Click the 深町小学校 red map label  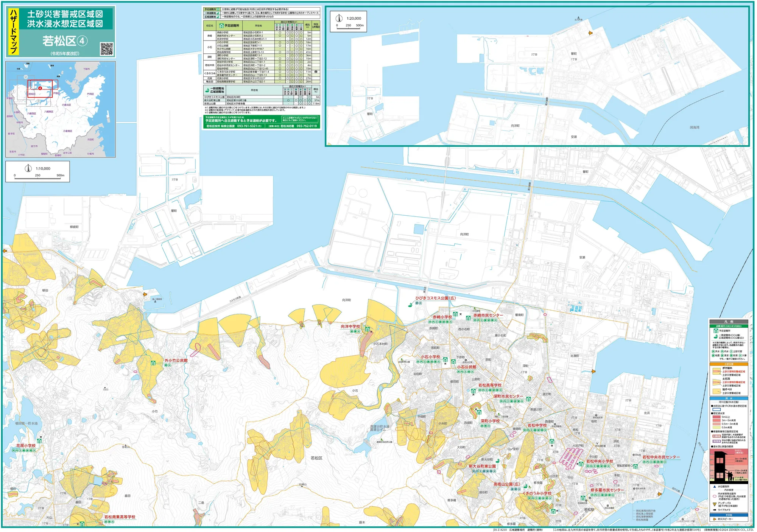[490, 421]
